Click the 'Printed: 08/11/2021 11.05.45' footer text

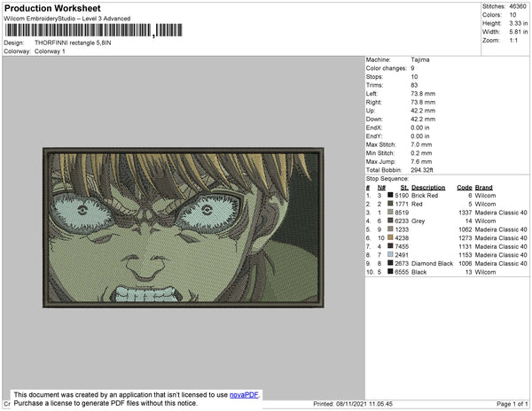tap(353, 404)
